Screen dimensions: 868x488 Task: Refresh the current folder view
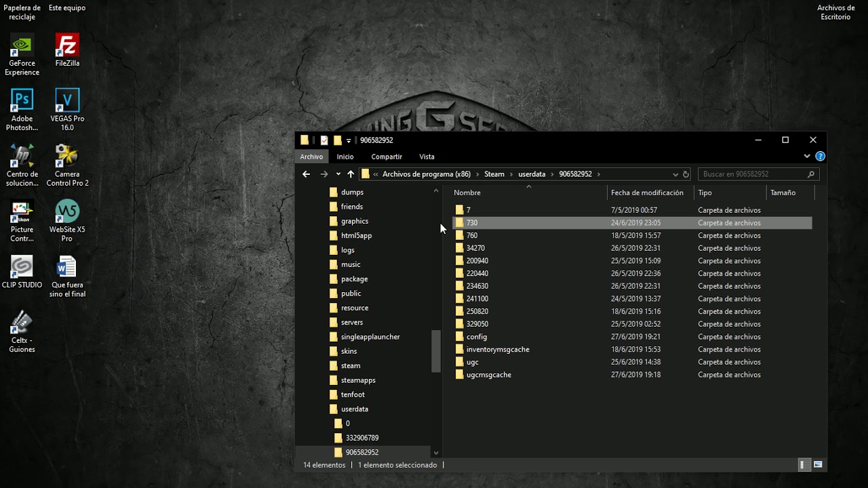point(686,174)
